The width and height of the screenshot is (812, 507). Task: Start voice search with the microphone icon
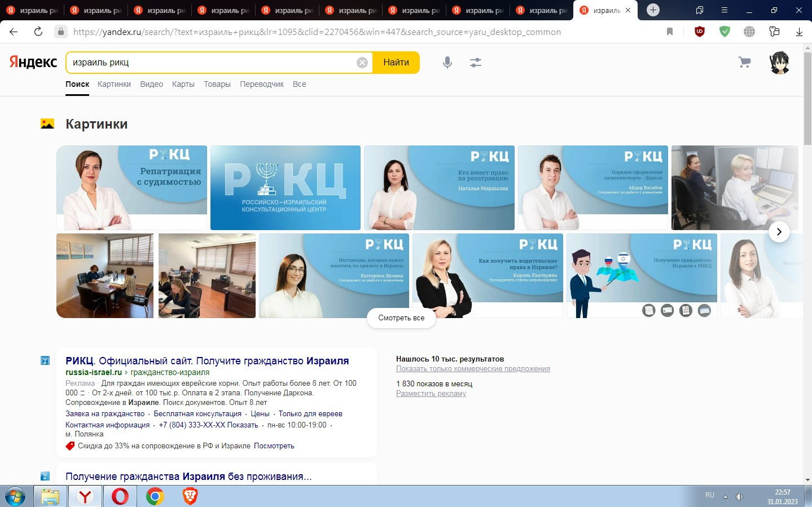pyautogui.click(x=447, y=63)
